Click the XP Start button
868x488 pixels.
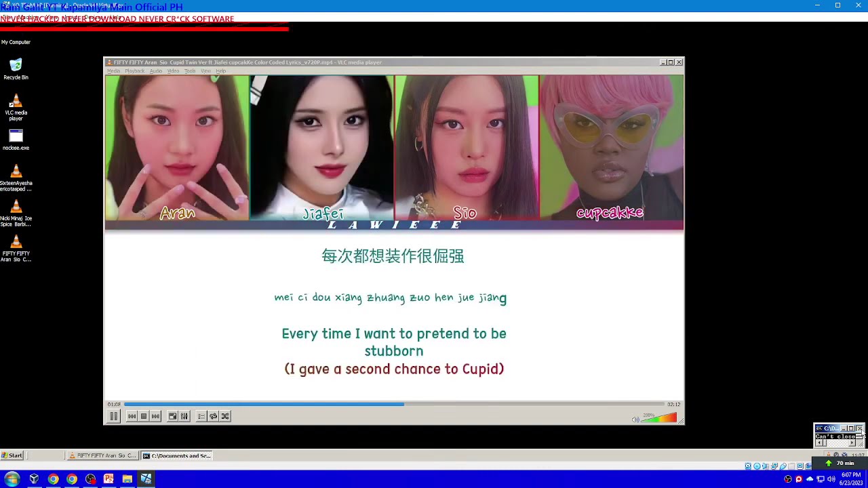coord(12,455)
